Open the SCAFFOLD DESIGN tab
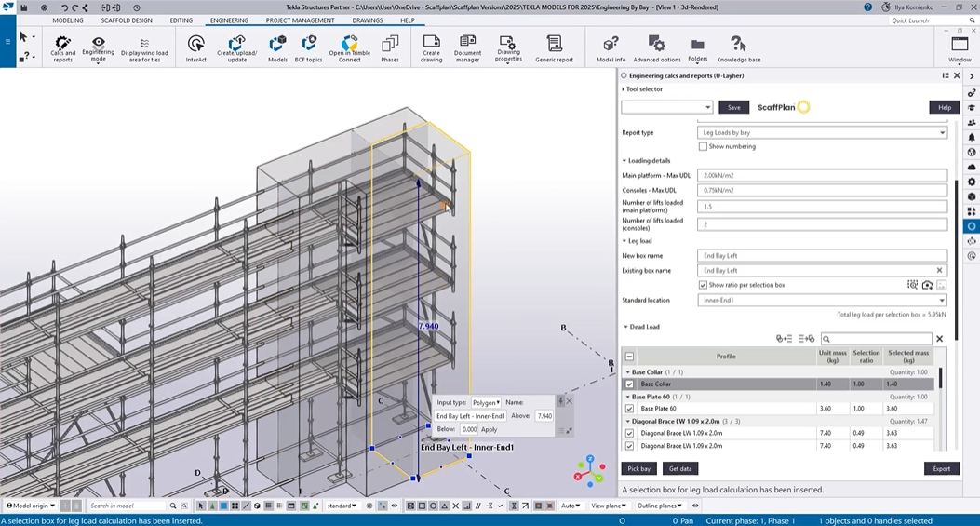This screenshot has height=526, width=980. click(127, 20)
